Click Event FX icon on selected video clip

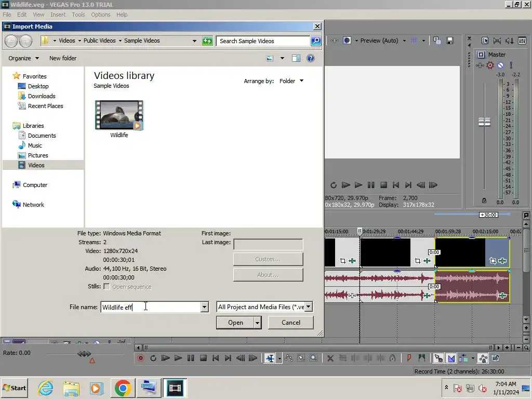(502, 261)
